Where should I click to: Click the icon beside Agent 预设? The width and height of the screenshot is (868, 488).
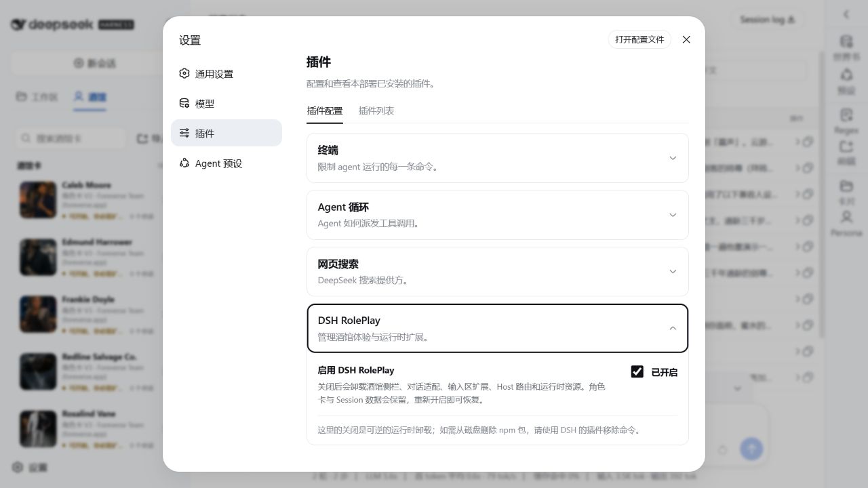click(184, 163)
